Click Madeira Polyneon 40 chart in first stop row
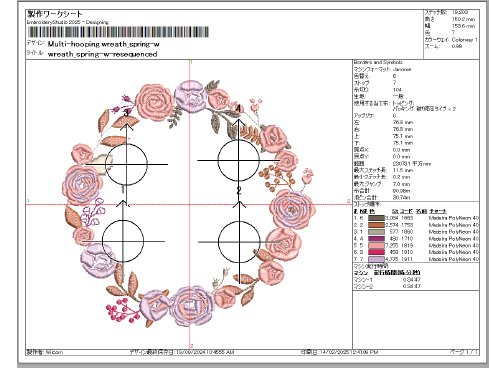Image resolution: width=491 pixels, height=382 pixels. point(454,218)
